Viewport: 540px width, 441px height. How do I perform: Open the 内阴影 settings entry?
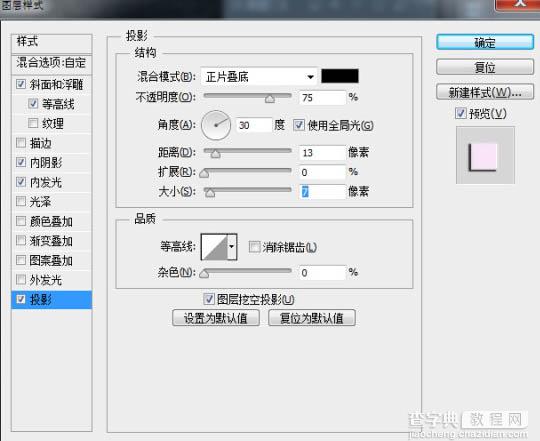tap(46, 162)
